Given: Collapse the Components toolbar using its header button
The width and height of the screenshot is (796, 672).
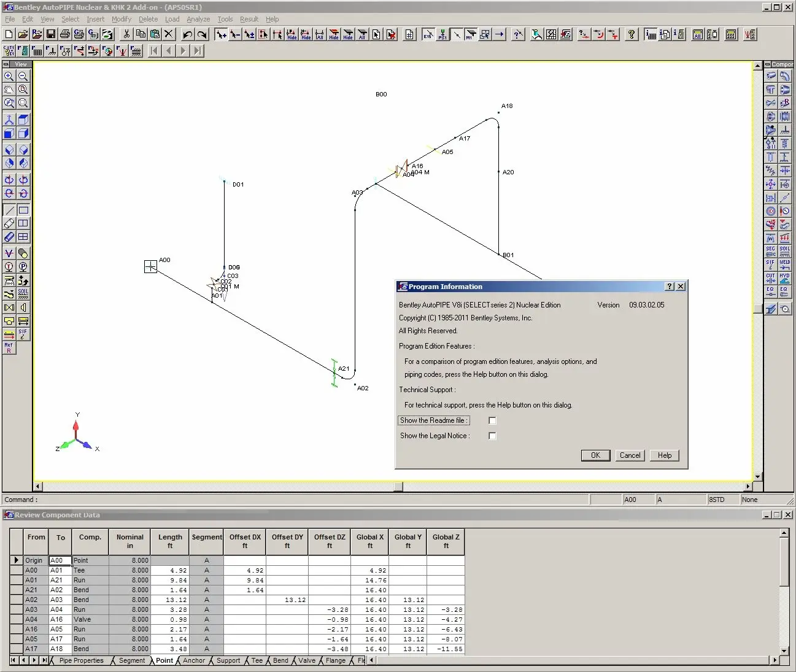Looking at the screenshot, I should point(768,64).
